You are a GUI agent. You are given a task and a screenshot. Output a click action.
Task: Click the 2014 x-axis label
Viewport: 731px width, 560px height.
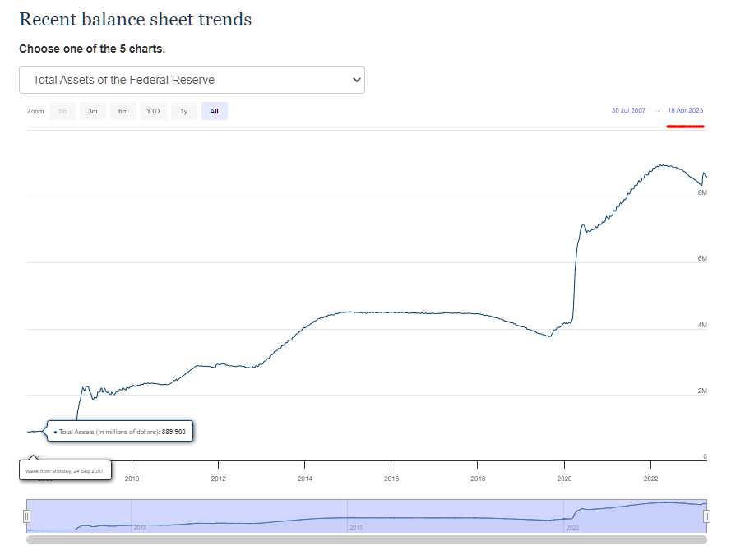pos(305,479)
